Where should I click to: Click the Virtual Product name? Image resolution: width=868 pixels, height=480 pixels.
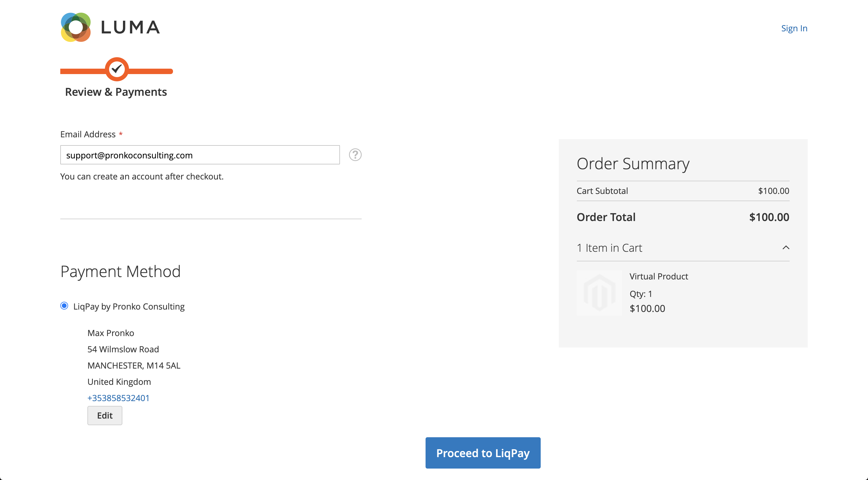pyautogui.click(x=659, y=276)
